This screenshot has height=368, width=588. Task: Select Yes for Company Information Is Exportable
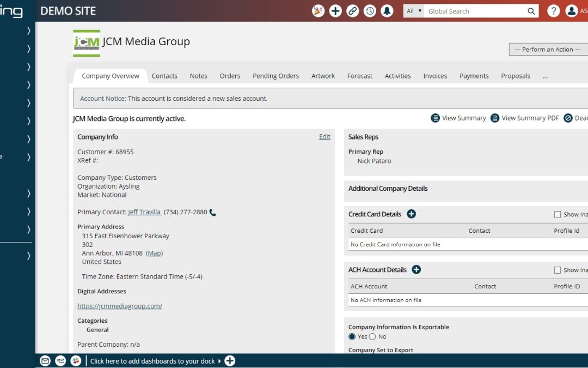[352, 336]
